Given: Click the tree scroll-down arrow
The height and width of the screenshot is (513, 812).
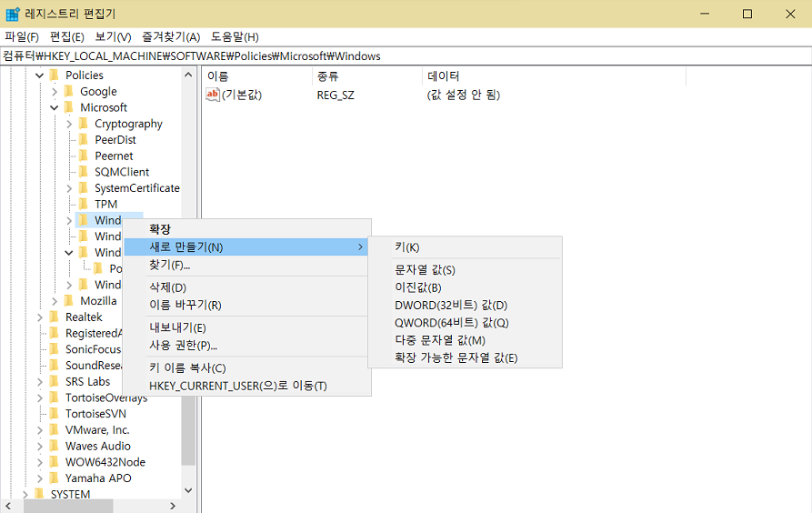Looking at the screenshot, I should [188, 490].
